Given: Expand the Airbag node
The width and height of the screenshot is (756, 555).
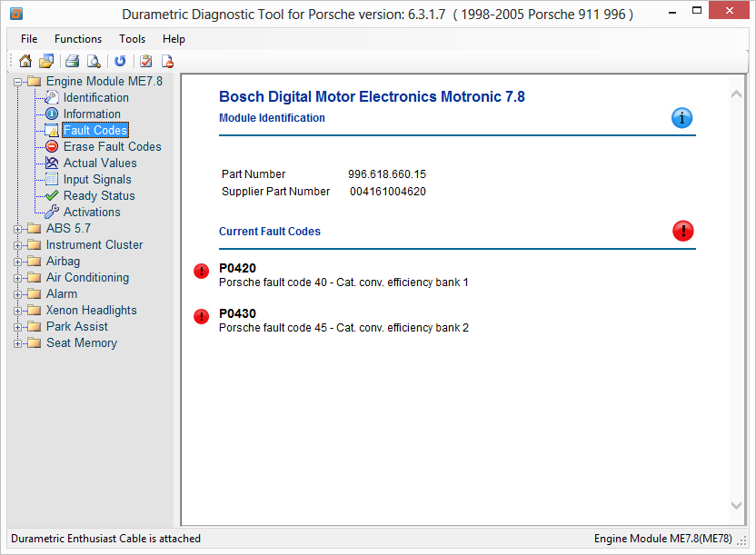Looking at the screenshot, I should (x=18, y=263).
